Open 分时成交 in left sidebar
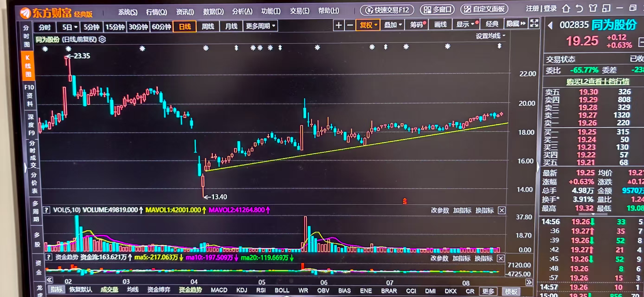Viewport: 644px width, 297px height. tap(33, 154)
